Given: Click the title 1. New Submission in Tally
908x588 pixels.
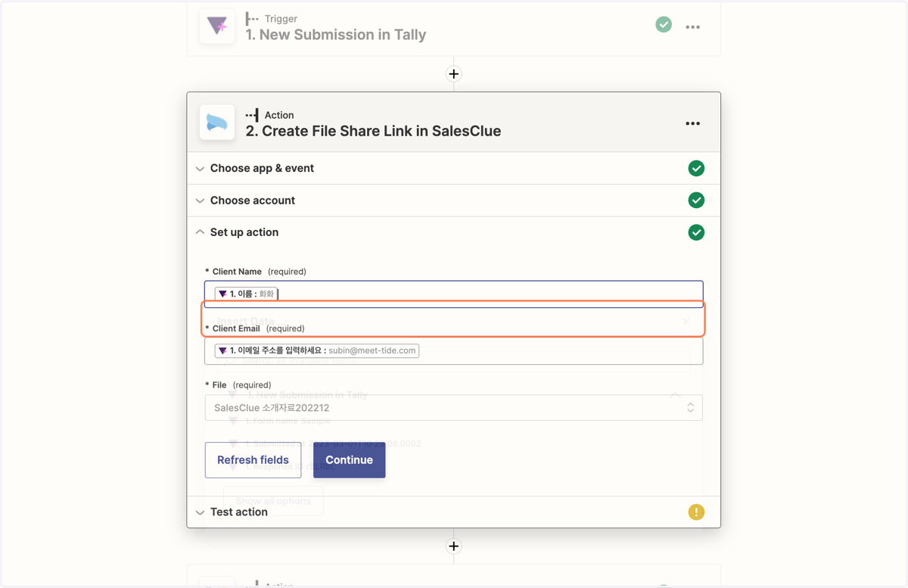Looking at the screenshot, I should 335,35.
